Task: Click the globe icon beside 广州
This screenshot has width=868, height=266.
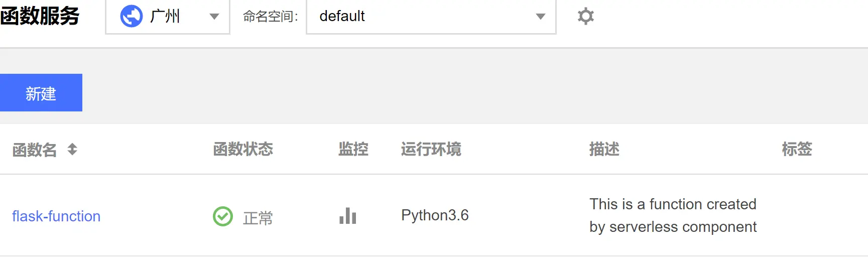Action: (132, 16)
